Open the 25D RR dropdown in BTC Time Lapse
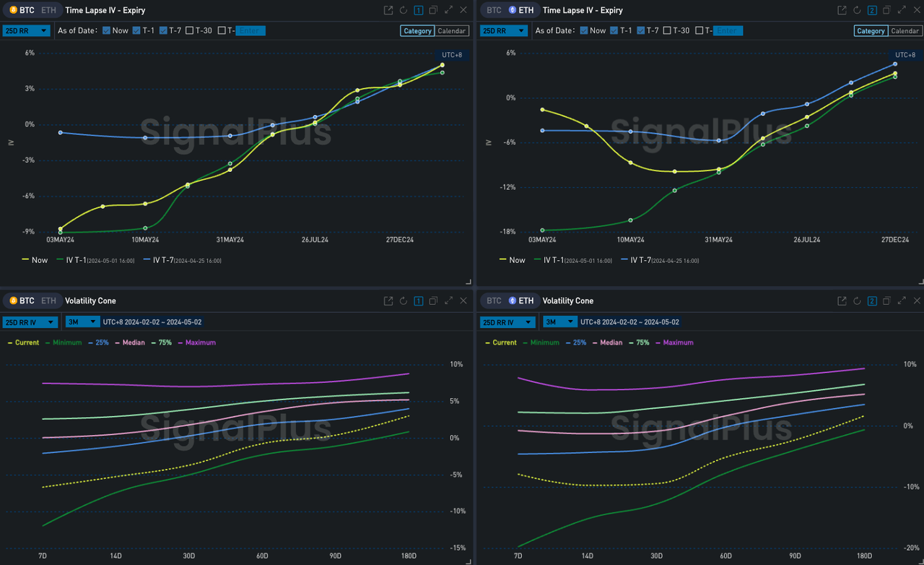Image resolution: width=924 pixels, height=565 pixels. click(x=26, y=30)
